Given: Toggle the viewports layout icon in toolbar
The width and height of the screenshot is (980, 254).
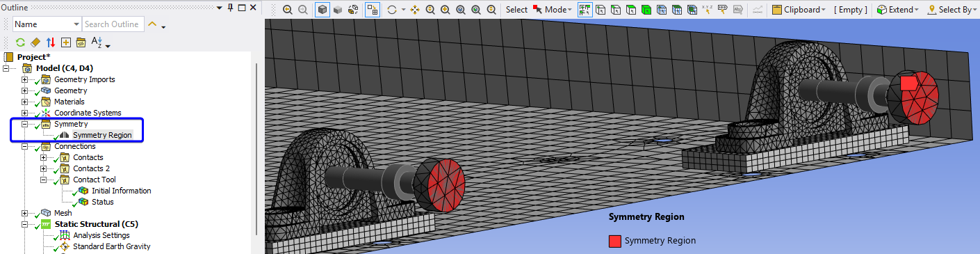Looking at the screenshot, I should click(373, 10).
